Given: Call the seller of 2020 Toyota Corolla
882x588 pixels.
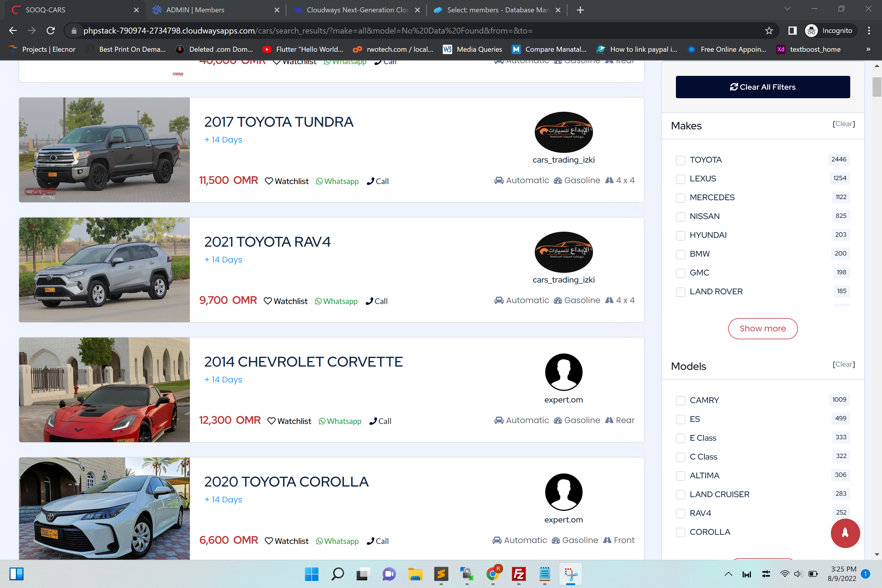Looking at the screenshot, I should click(377, 541).
